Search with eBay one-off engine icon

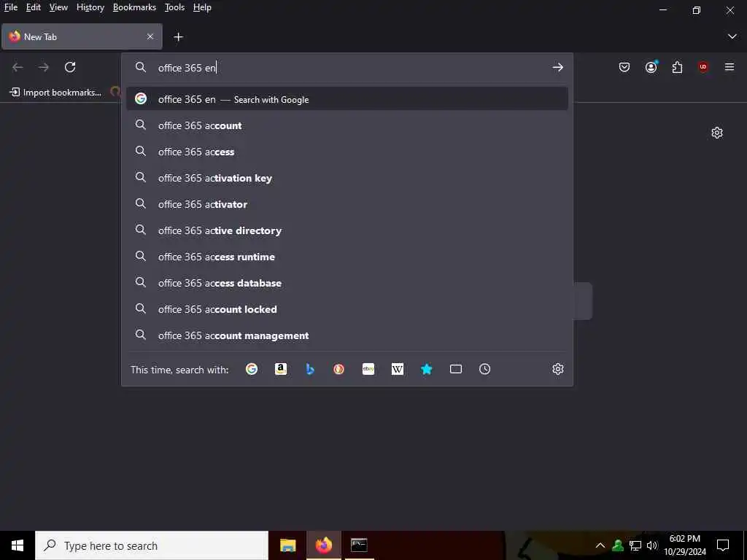pos(368,369)
